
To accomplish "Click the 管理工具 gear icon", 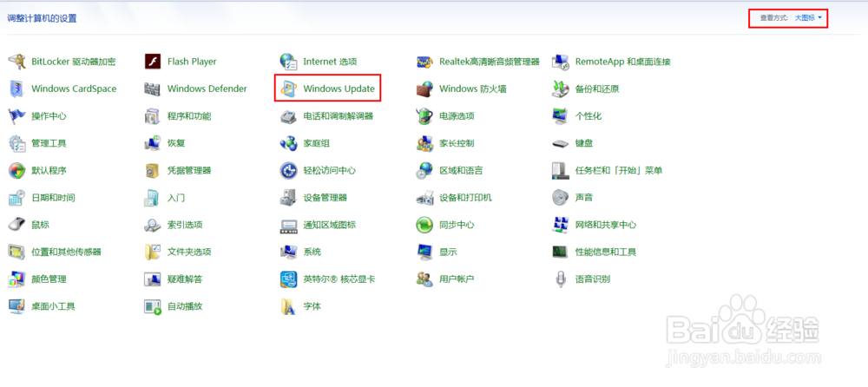I will (x=17, y=143).
